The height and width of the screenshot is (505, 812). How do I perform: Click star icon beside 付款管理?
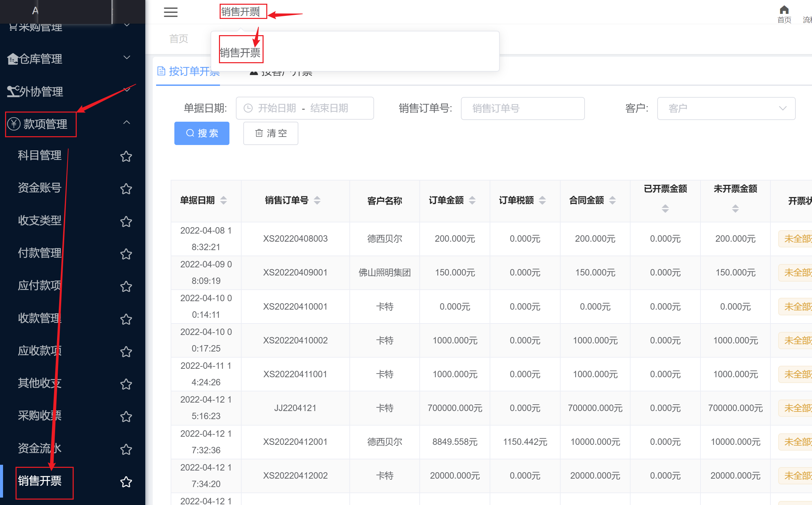(126, 254)
